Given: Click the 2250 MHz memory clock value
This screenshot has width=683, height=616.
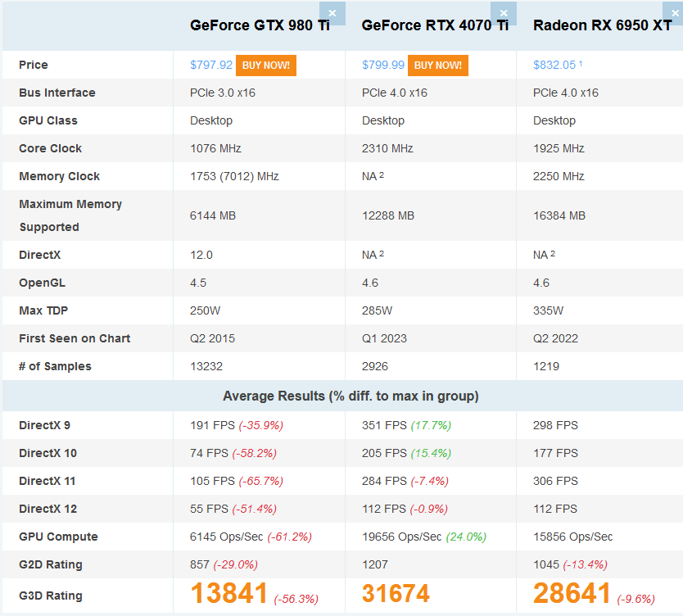Looking at the screenshot, I should coord(559,176).
